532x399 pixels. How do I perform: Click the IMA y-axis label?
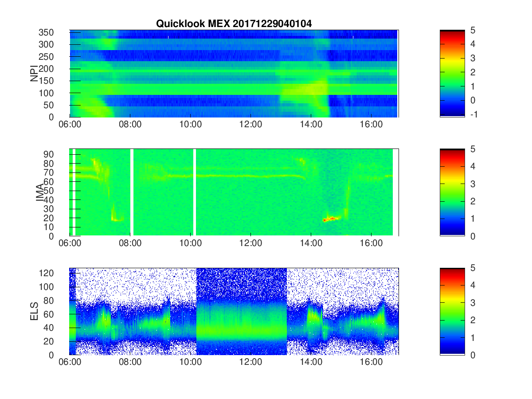(x=40, y=192)
